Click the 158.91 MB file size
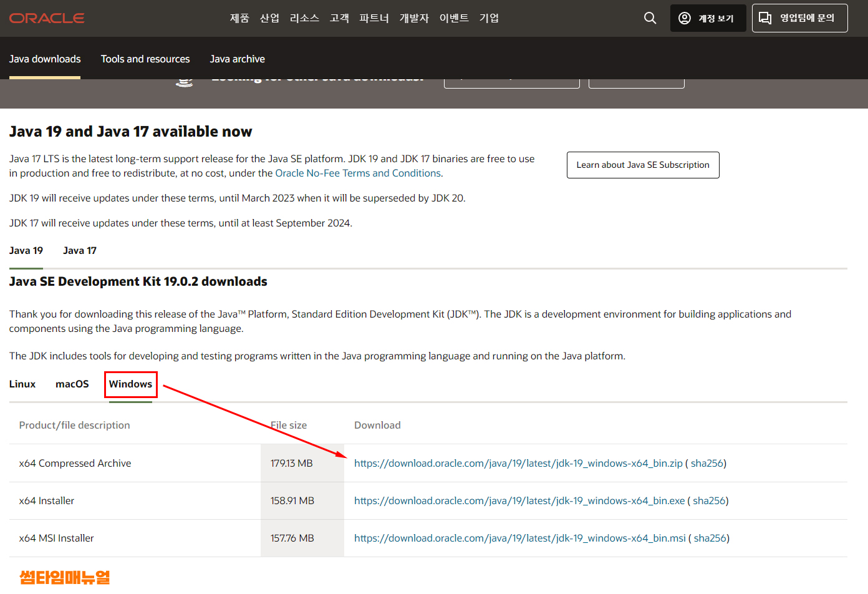 click(292, 500)
